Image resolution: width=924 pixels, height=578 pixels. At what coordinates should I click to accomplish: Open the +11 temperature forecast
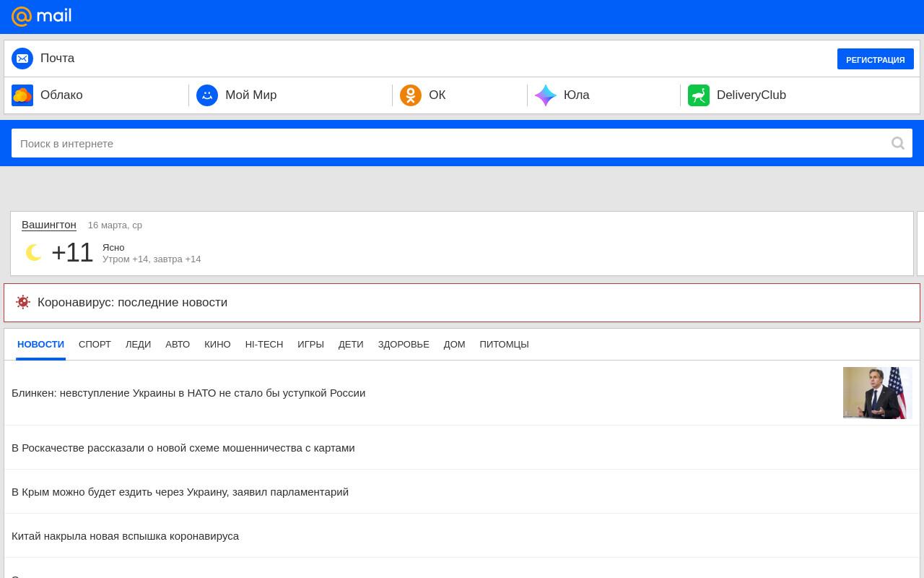pos(72,253)
